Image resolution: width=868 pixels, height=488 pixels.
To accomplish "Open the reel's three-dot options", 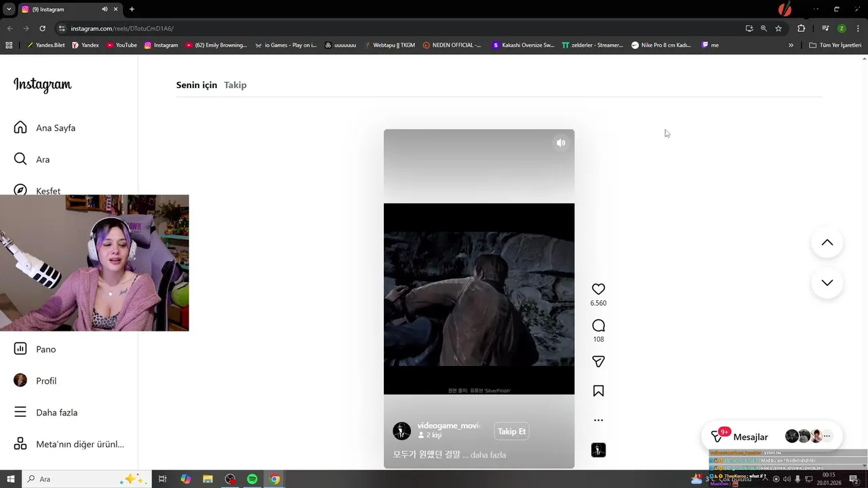I will 598,420.
